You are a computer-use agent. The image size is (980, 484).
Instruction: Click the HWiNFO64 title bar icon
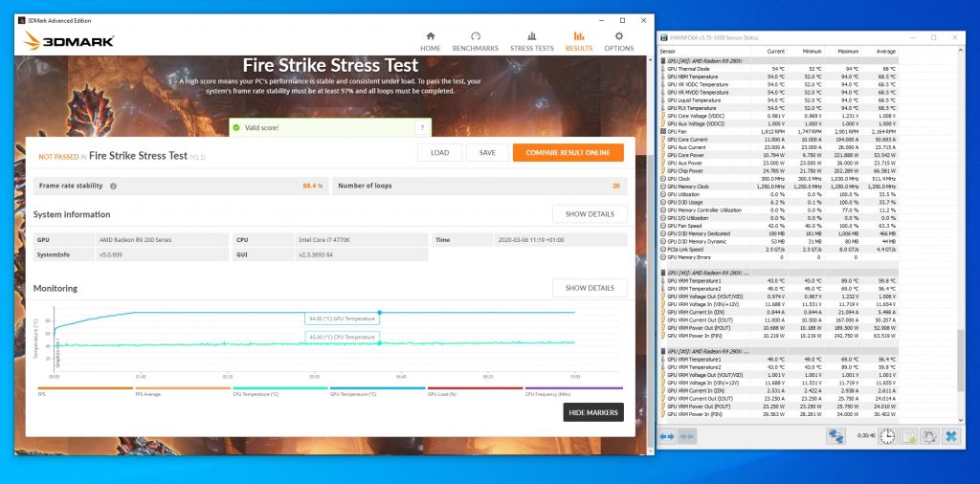click(x=662, y=38)
